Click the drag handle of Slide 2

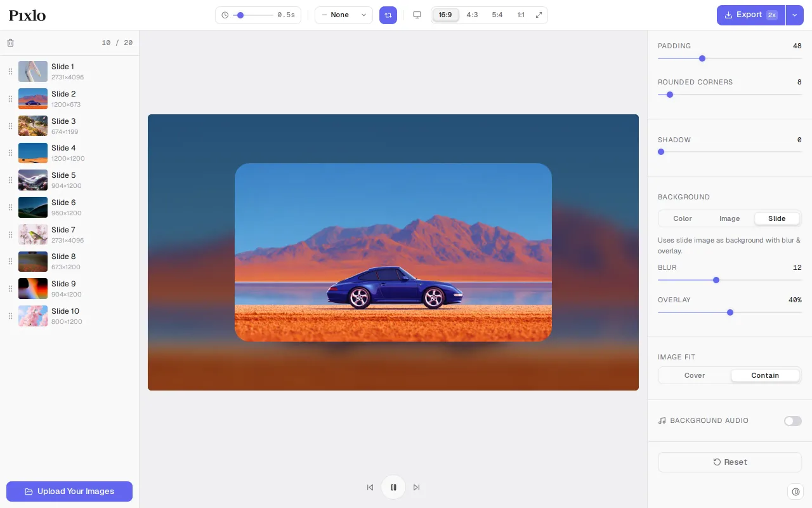point(10,99)
